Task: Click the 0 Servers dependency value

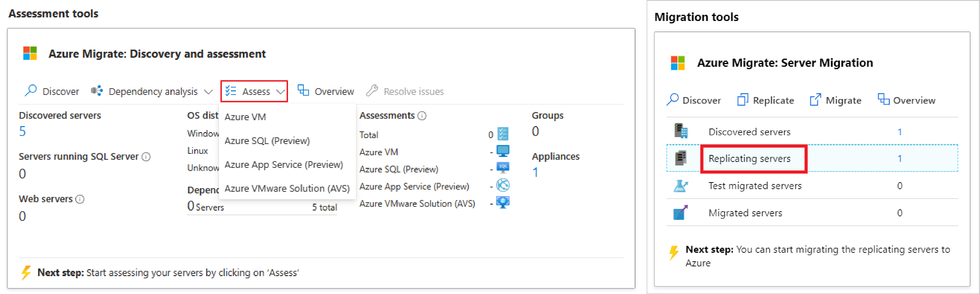Action: 205,206
